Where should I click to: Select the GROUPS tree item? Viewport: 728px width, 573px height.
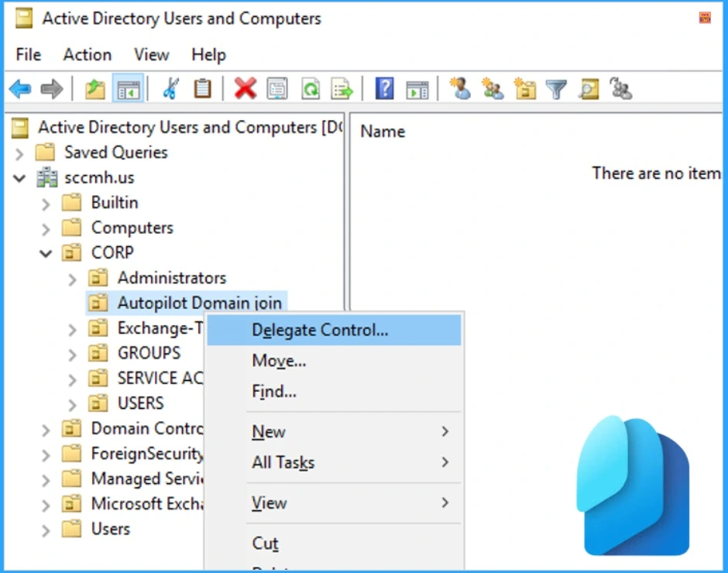click(149, 353)
